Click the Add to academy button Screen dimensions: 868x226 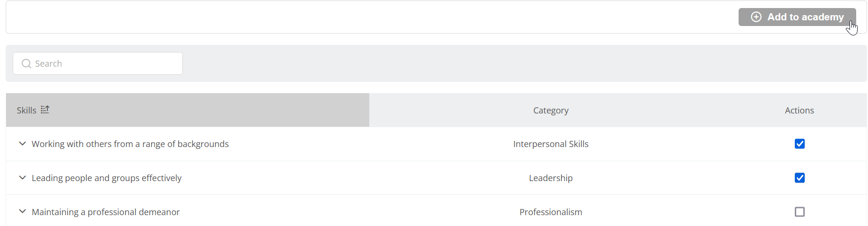point(797,17)
